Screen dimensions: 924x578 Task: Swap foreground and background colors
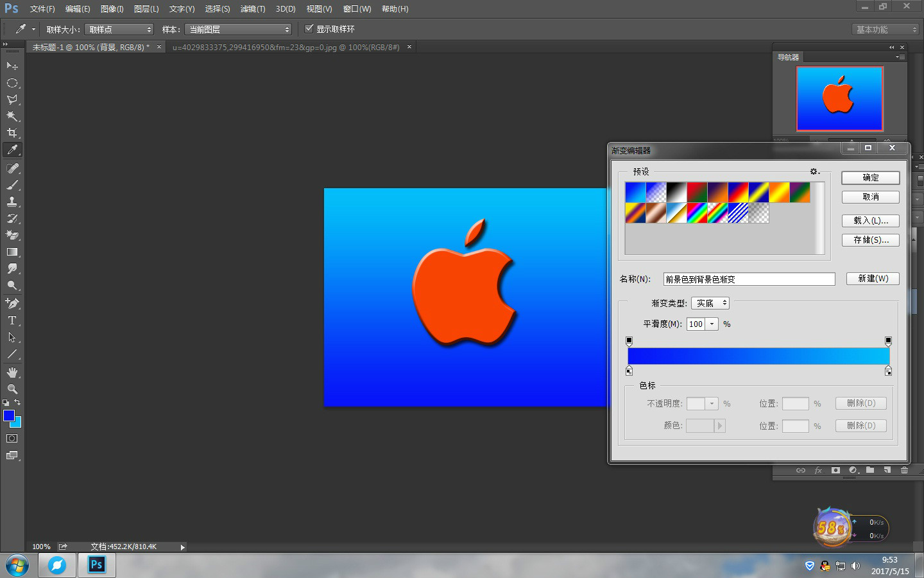[17, 403]
